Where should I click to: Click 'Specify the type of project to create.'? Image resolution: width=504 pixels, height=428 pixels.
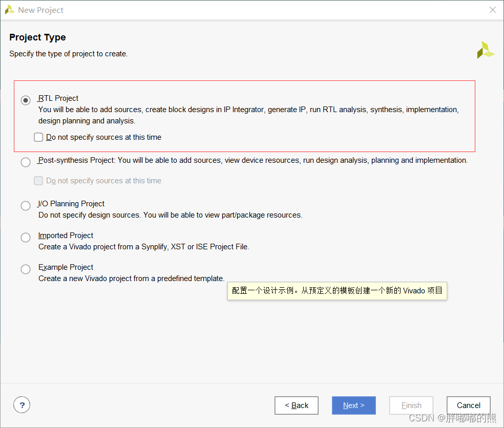point(69,54)
